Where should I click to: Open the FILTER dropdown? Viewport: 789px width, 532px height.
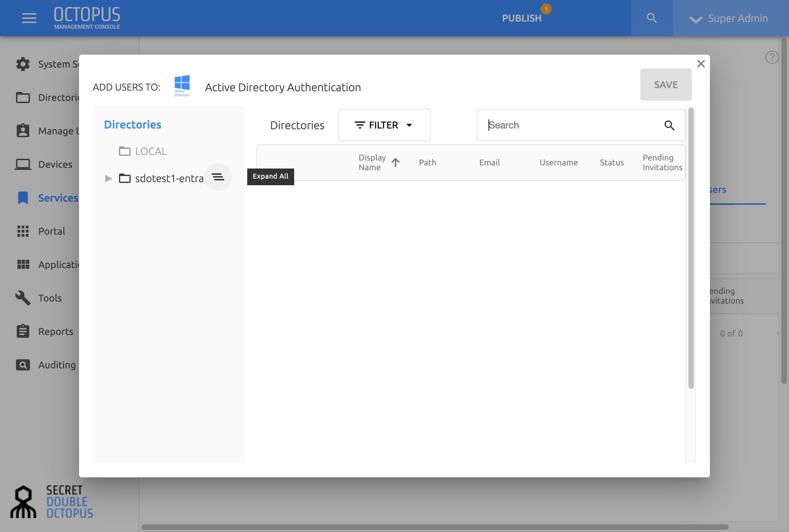384,125
